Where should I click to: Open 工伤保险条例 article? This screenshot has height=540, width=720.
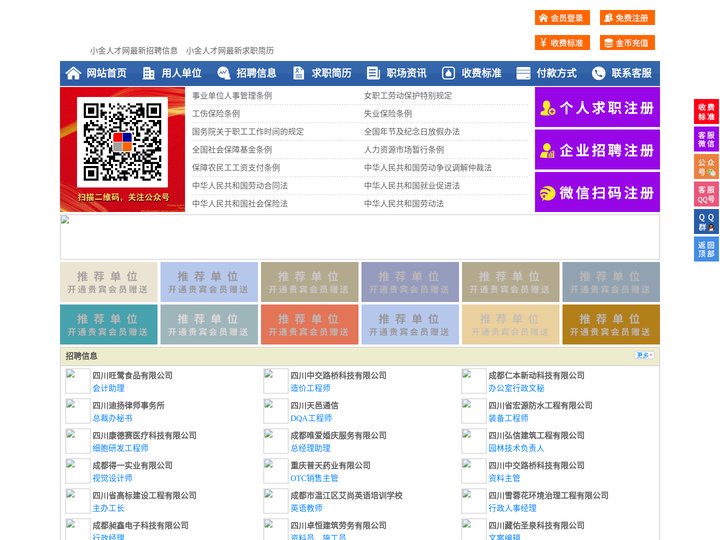[x=216, y=113]
